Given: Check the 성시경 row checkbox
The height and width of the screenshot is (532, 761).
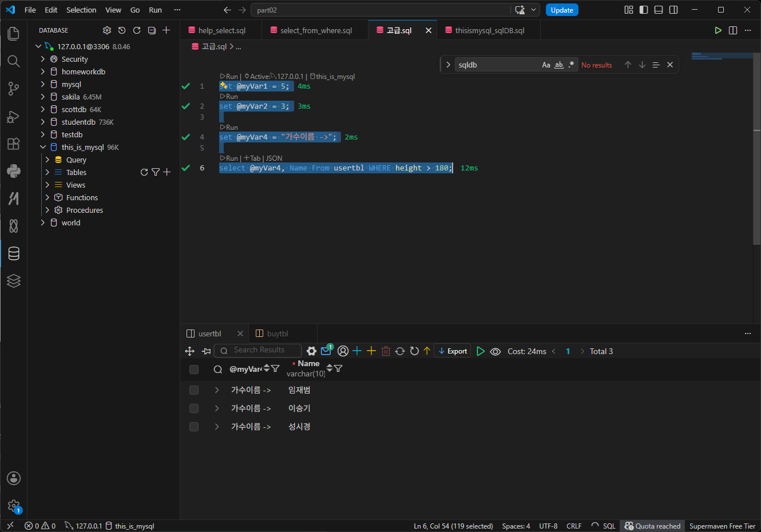Looking at the screenshot, I should 194,427.
